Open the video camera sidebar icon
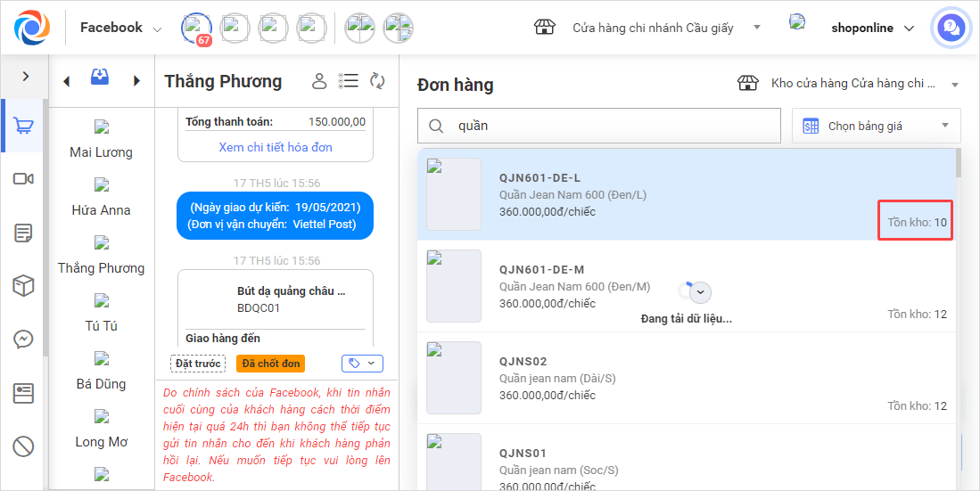 (x=23, y=179)
